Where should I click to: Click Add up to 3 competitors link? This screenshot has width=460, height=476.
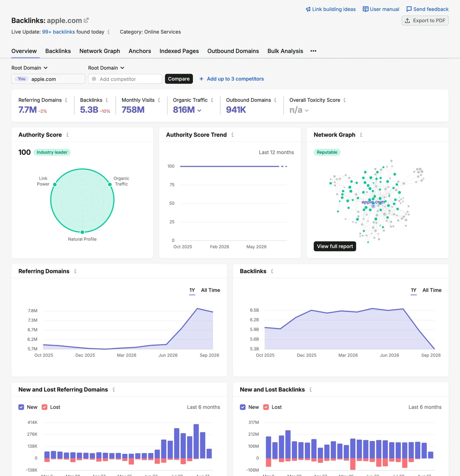[x=235, y=79]
